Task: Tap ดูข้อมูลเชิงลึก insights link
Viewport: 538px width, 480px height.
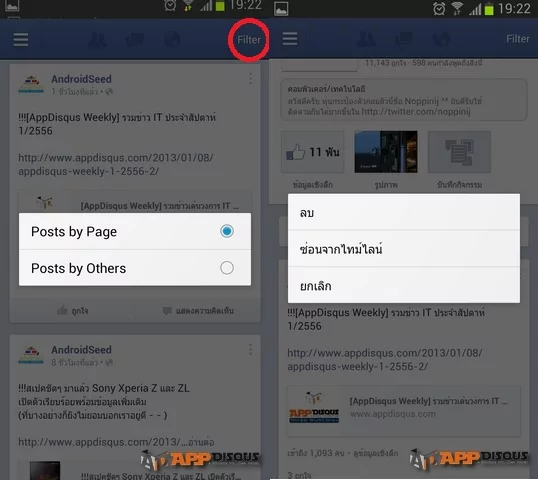Action: click(x=376, y=453)
